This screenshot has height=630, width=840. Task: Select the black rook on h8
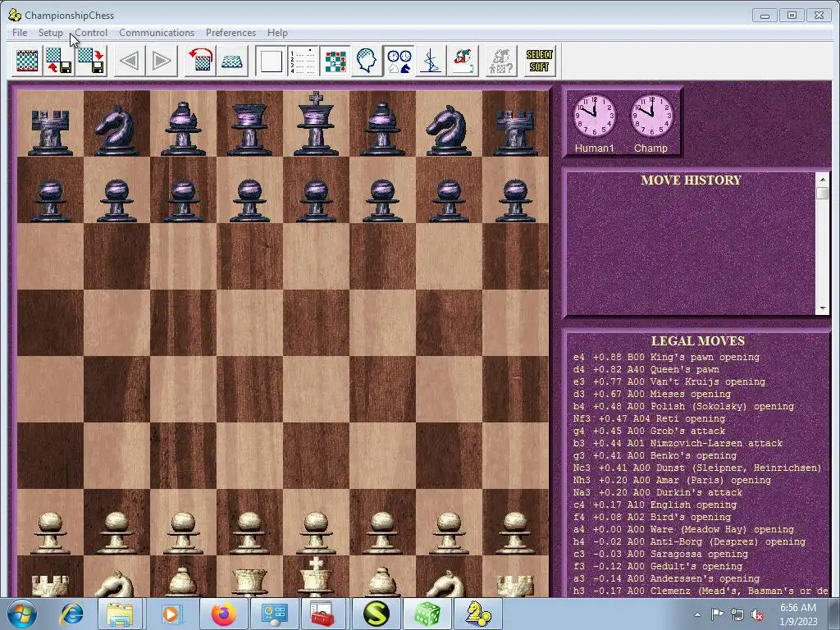(515, 132)
